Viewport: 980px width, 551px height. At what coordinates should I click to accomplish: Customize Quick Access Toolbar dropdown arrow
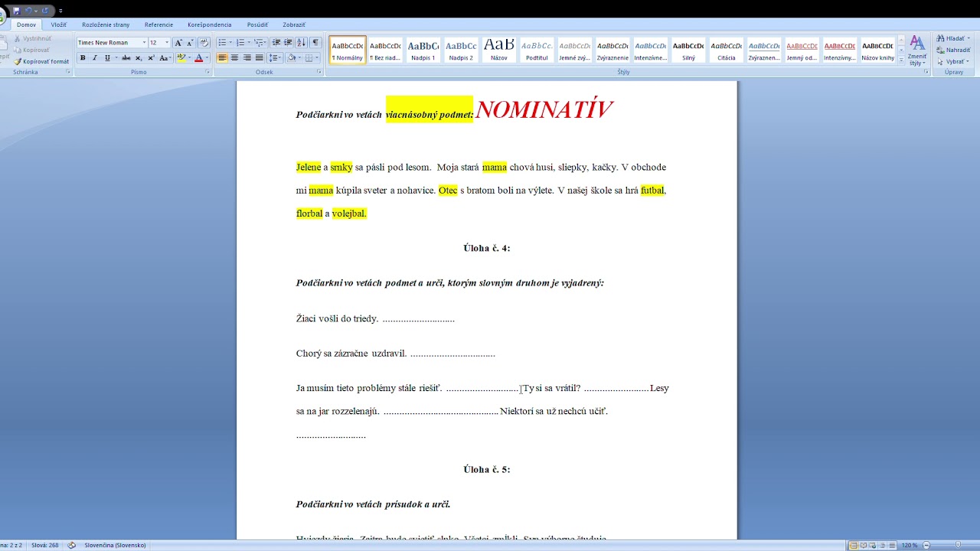coord(60,11)
